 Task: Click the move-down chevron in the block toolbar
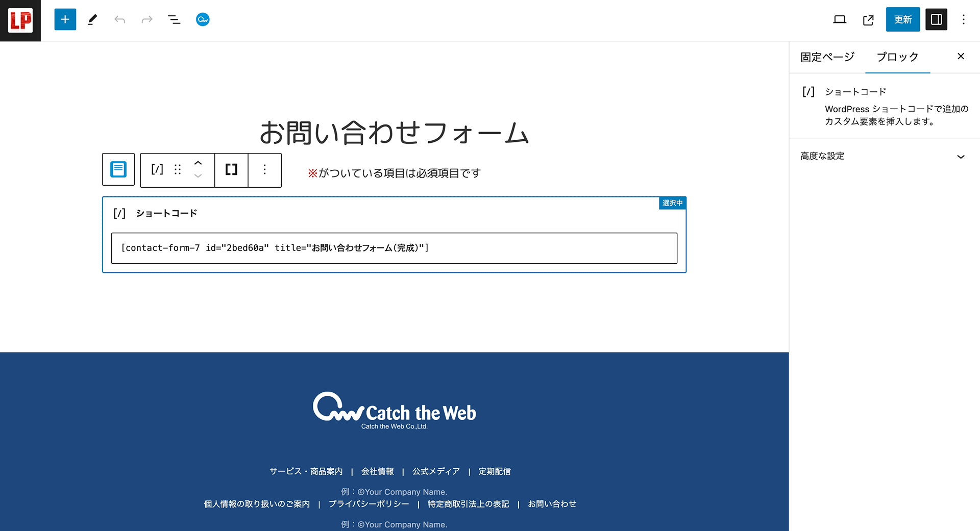click(198, 176)
